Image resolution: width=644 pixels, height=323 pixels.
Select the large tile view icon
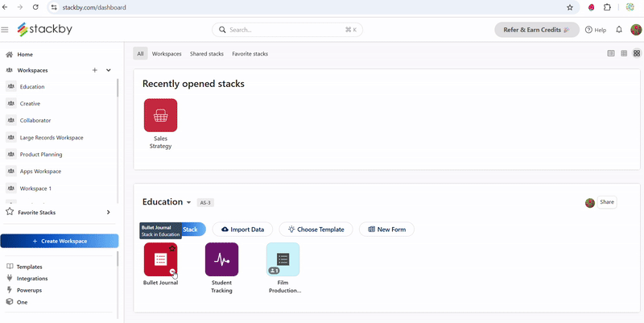point(637,53)
